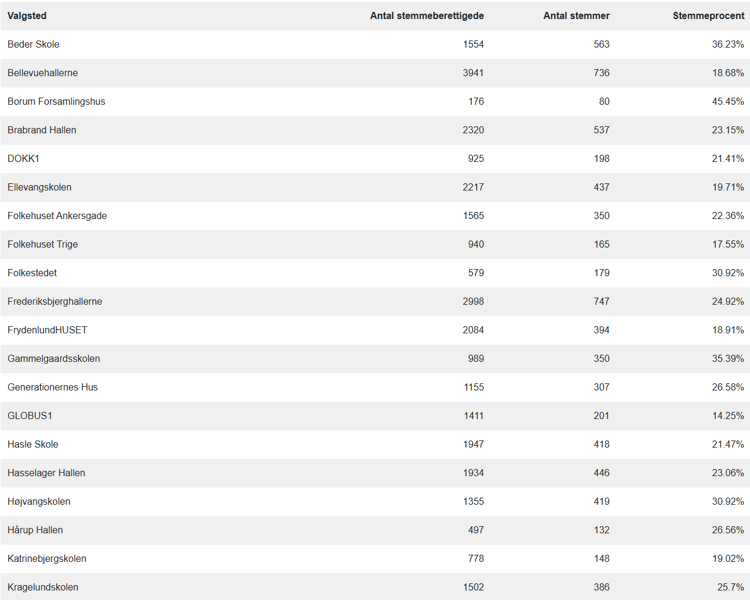Click the Antal stemmeberettigede column header
Image resolution: width=750 pixels, height=600 pixels.
tap(427, 16)
